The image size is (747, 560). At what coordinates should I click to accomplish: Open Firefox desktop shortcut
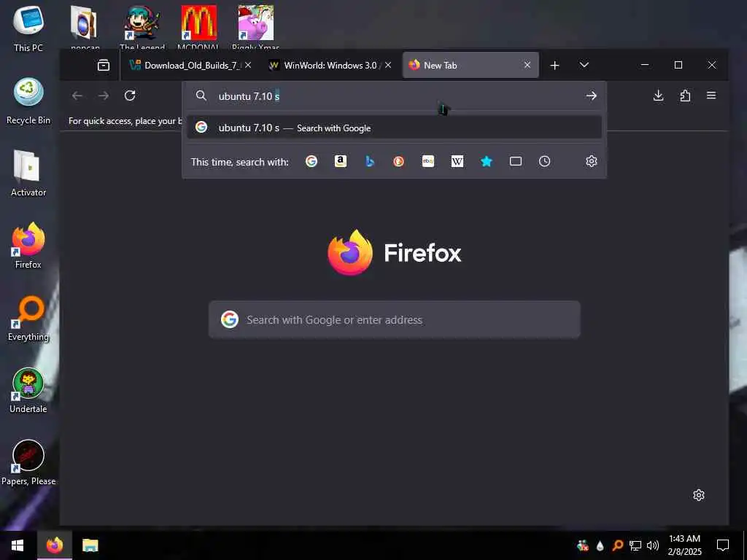tap(28, 246)
